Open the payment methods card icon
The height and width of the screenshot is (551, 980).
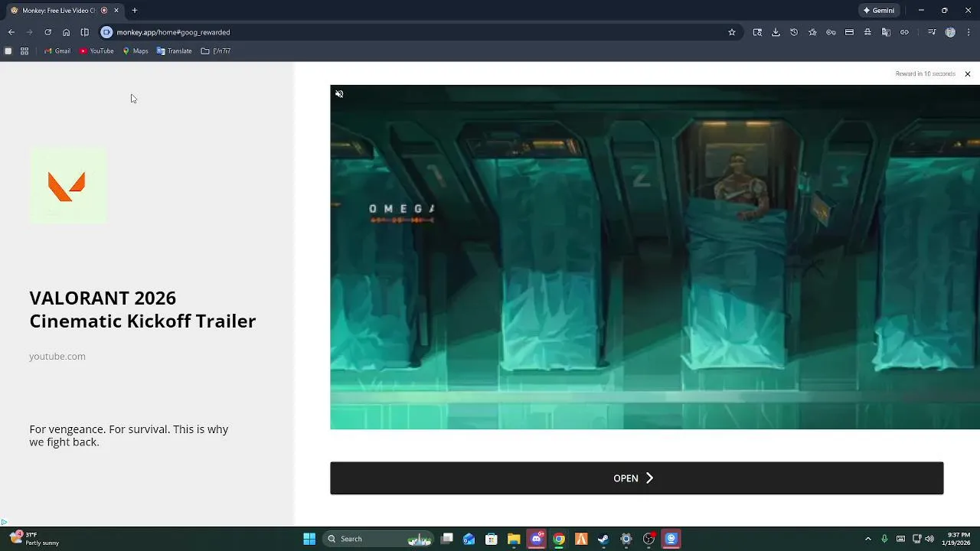pyautogui.click(x=849, y=32)
